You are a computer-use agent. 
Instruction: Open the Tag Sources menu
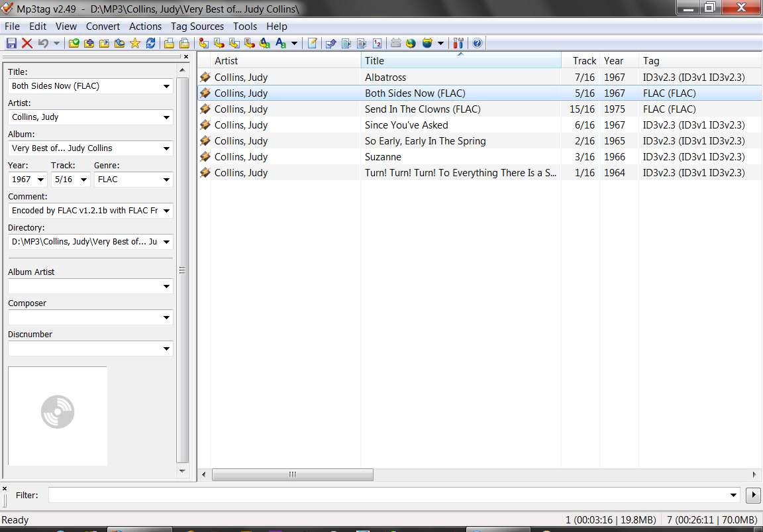tap(197, 27)
